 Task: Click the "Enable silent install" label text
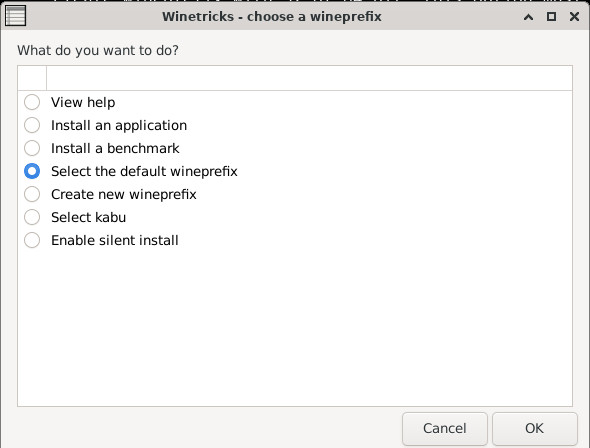point(115,240)
